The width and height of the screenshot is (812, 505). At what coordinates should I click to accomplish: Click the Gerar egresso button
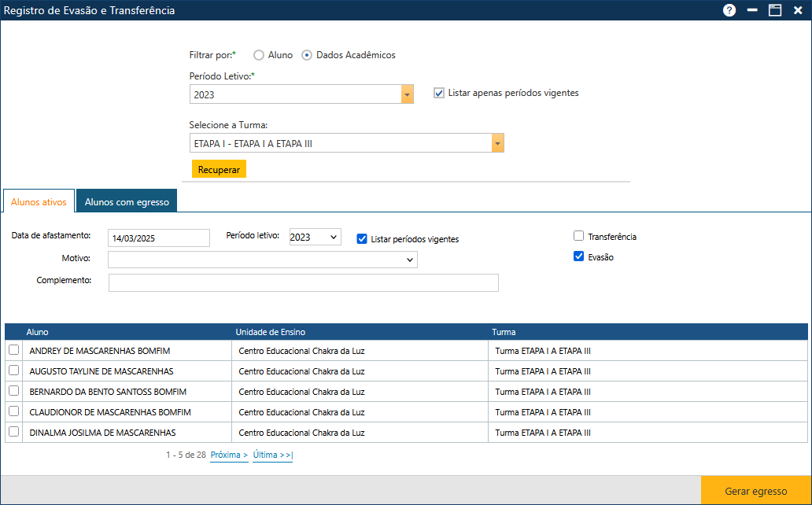(x=755, y=490)
